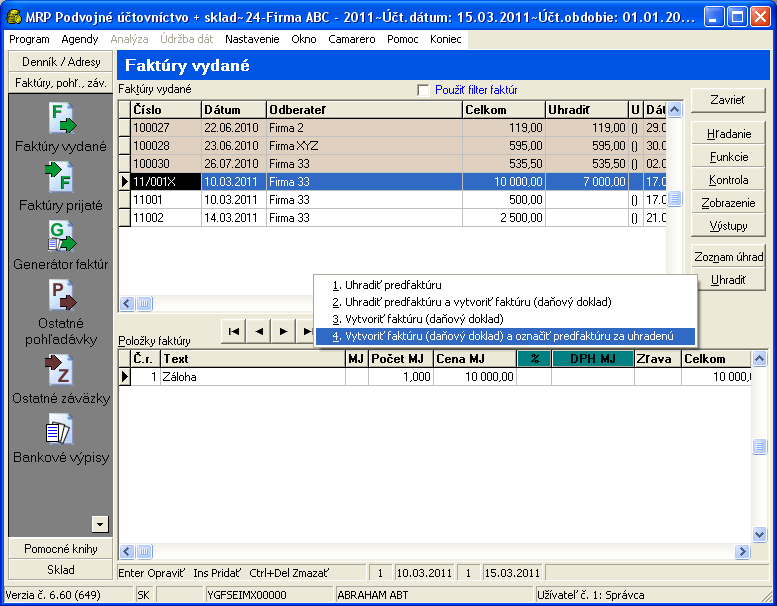This screenshot has height=606, width=777.
Task: Select invoice row 100027
Action: click(x=392, y=128)
